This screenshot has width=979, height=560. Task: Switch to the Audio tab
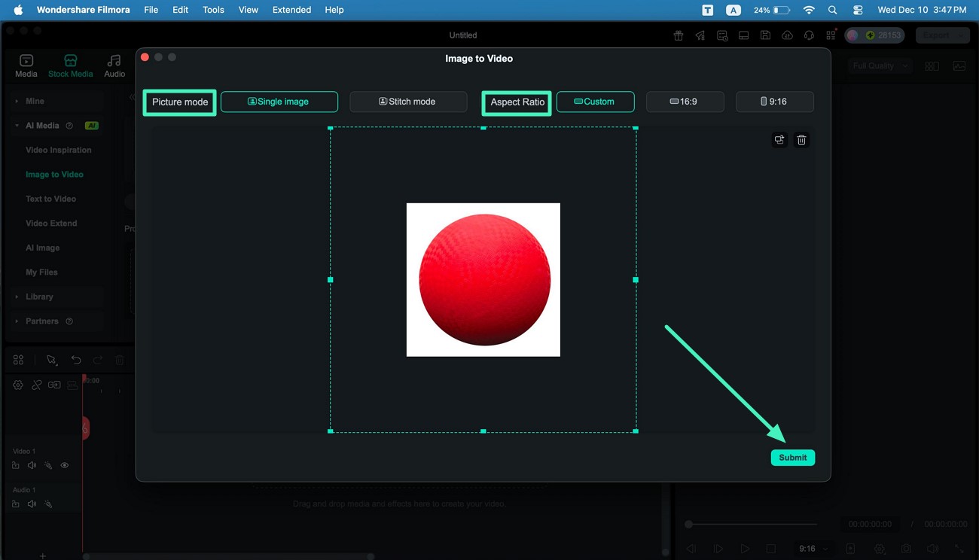click(x=114, y=66)
